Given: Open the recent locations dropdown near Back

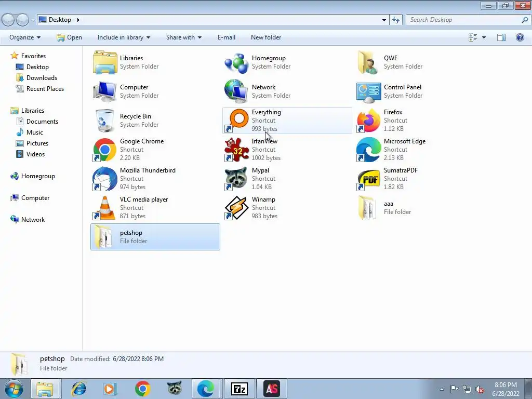Looking at the screenshot, I should 33,20.
